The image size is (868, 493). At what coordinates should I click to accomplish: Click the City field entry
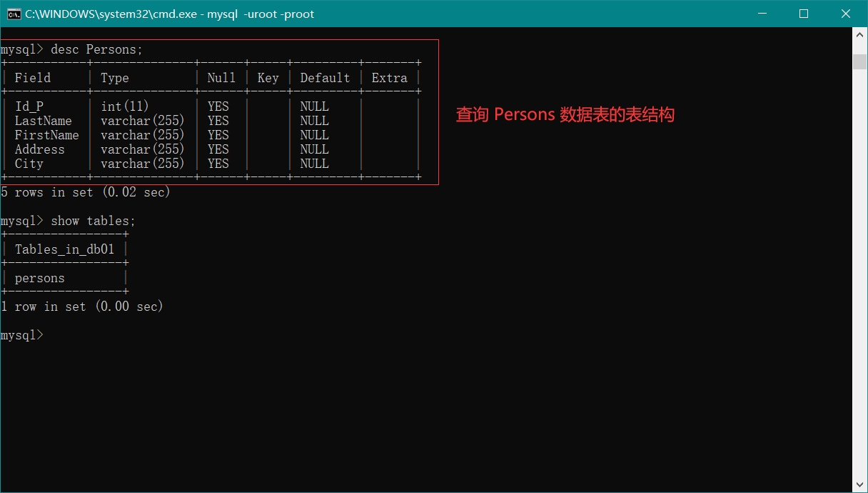[29, 164]
